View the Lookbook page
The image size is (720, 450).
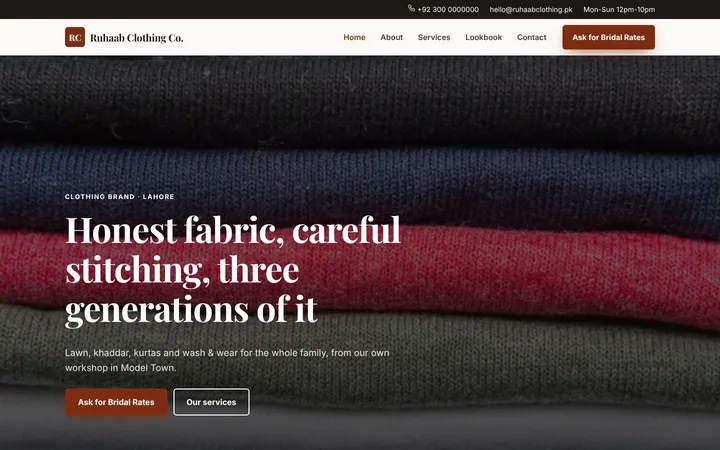[484, 37]
